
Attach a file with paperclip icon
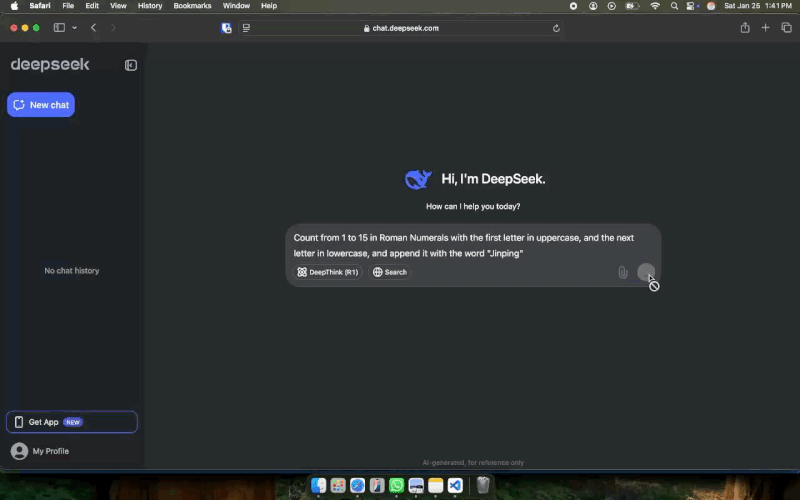coord(622,272)
